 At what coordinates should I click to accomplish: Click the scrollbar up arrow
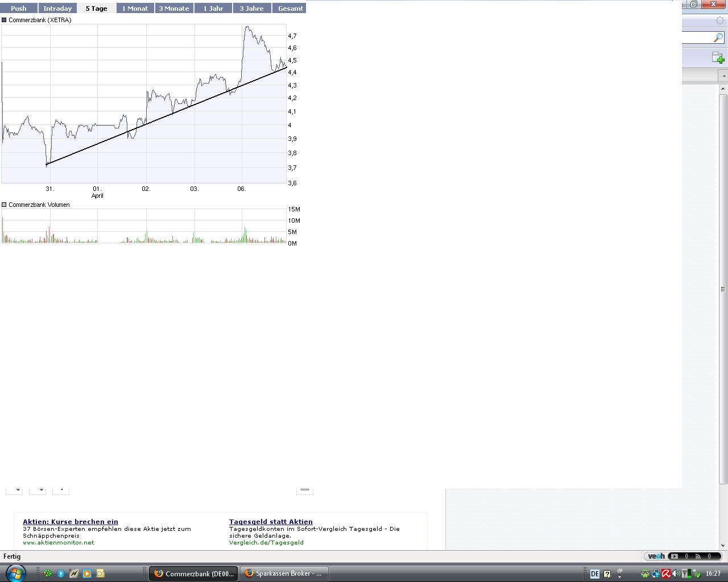(723, 89)
